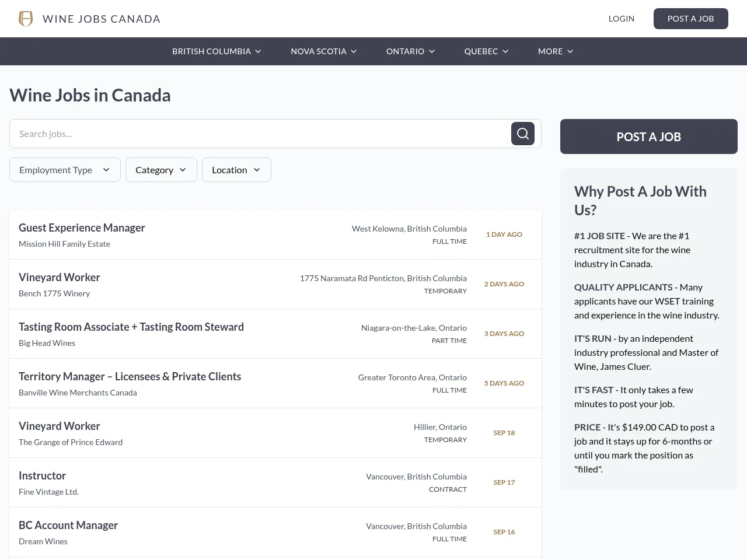
Task: Open the British Columbia menu
Action: pos(217,51)
